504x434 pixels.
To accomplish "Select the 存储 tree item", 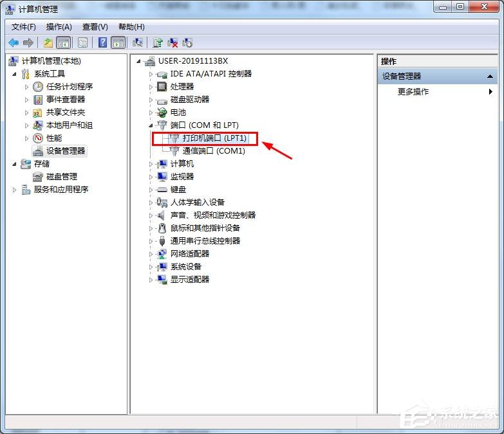I will pyautogui.click(x=42, y=164).
